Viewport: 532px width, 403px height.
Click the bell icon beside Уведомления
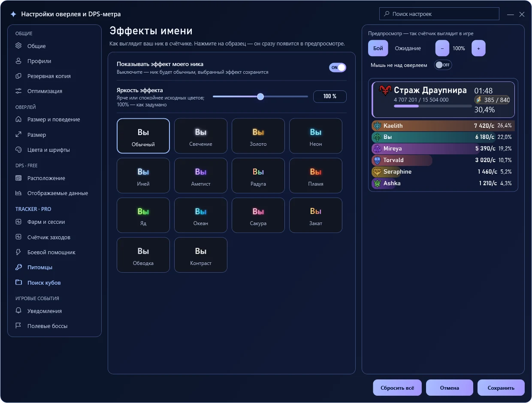pos(18,311)
